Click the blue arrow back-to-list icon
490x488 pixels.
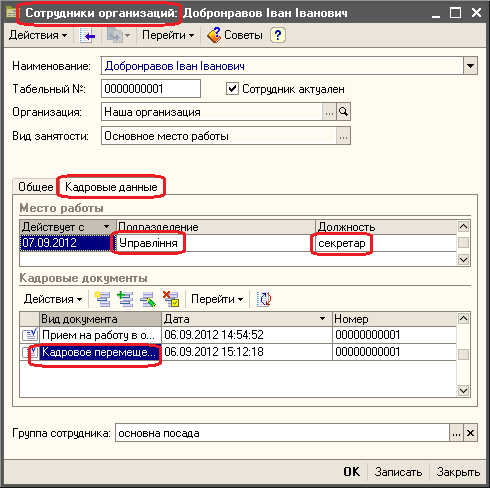point(88,35)
